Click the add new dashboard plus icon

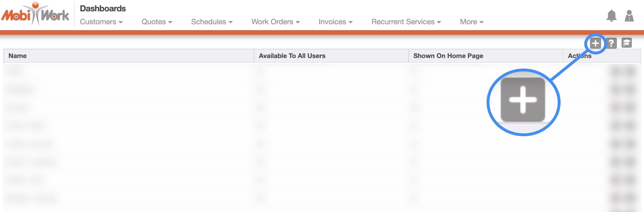(x=595, y=43)
